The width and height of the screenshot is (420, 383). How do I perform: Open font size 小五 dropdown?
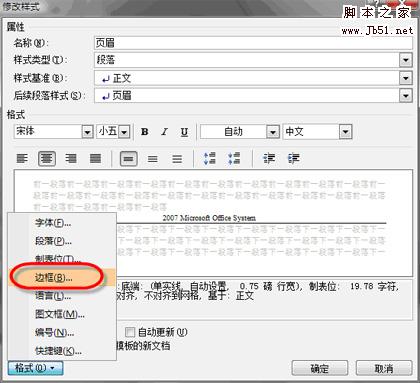click(x=124, y=132)
